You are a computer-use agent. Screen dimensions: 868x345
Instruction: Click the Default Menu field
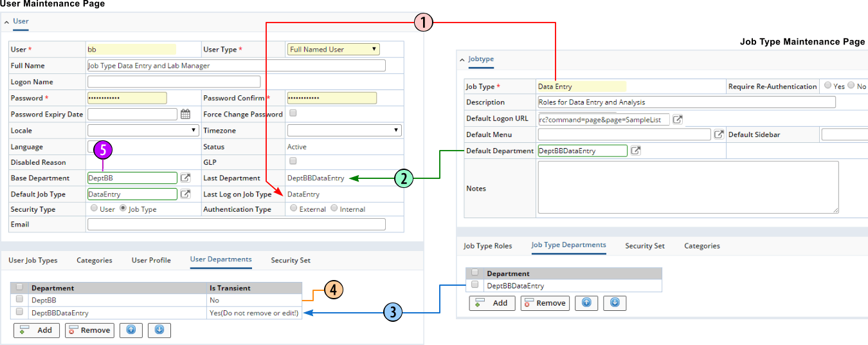pos(624,135)
